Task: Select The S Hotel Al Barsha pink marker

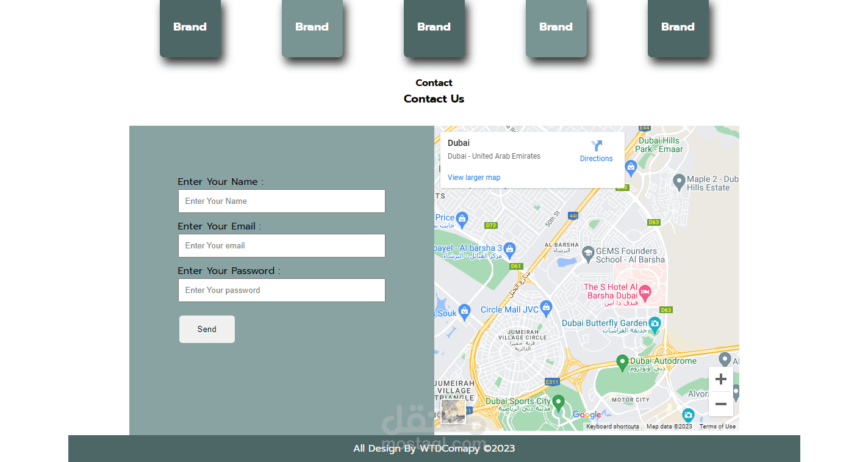Action: [x=644, y=294]
